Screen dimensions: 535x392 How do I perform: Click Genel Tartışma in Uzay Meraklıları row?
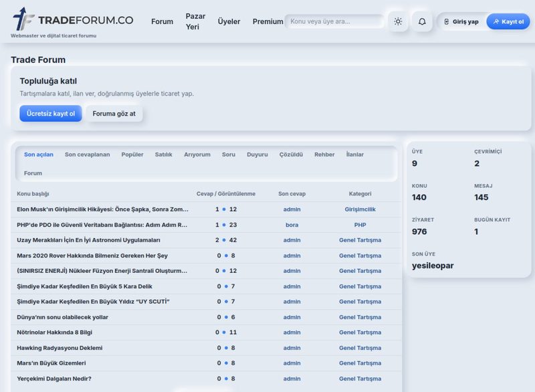[360, 240]
